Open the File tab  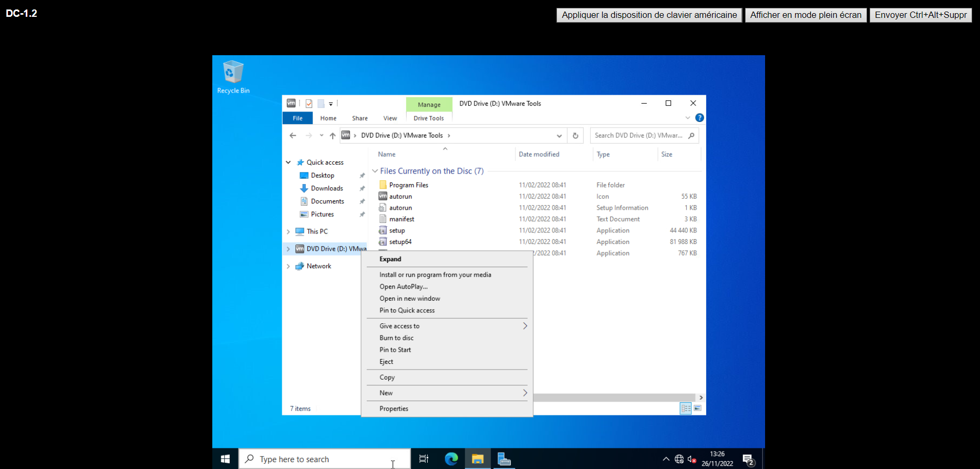click(297, 118)
